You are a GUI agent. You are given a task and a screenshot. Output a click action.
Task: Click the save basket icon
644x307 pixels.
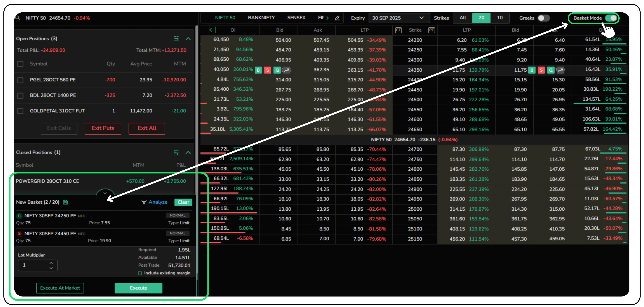point(66,202)
